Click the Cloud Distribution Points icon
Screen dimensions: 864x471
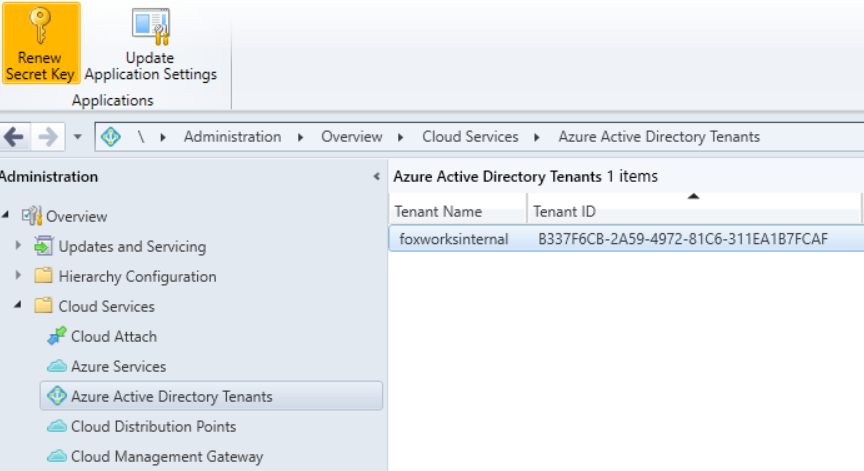[x=57, y=426]
